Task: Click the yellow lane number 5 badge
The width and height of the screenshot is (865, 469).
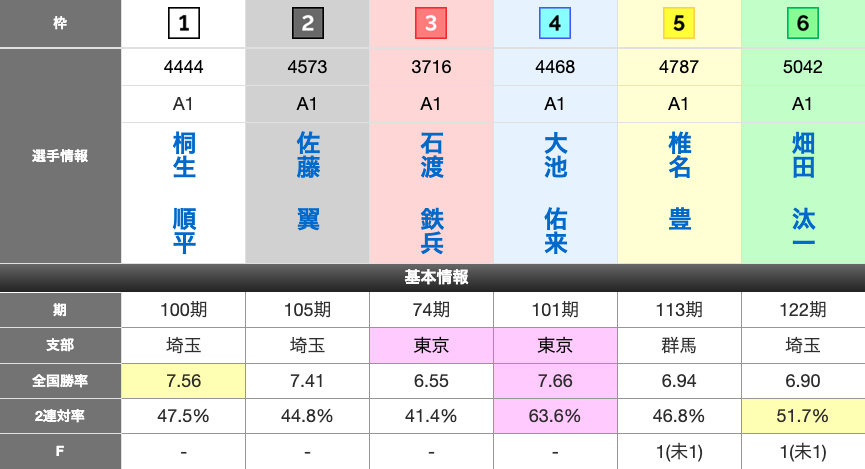Action: click(679, 23)
